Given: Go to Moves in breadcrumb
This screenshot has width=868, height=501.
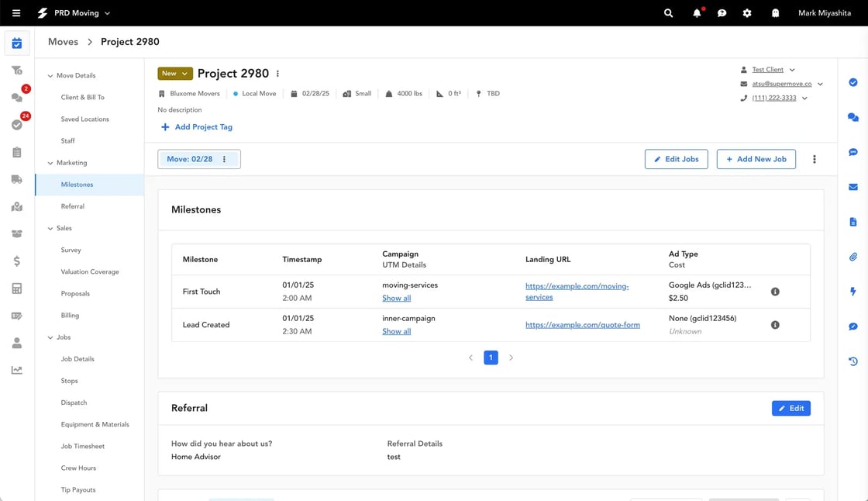Looking at the screenshot, I should (x=63, y=42).
